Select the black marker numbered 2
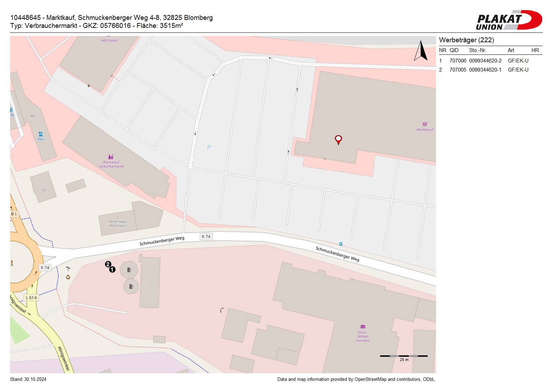This screenshot has width=554, height=392. [x=108, y=264]
